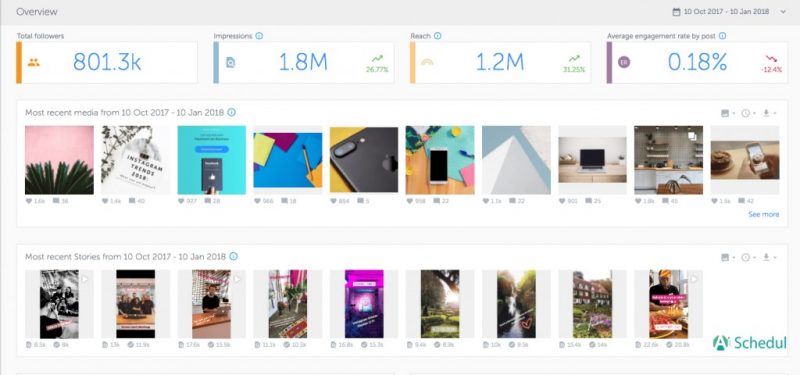Open the image view dropdown in media panel

728,113
